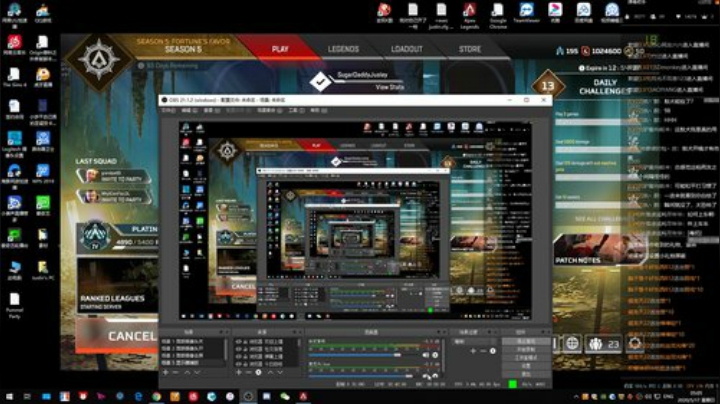This screenshot has height=404, width=720.
Task: Open the OBS Edit menu
Action: (189, 111)
